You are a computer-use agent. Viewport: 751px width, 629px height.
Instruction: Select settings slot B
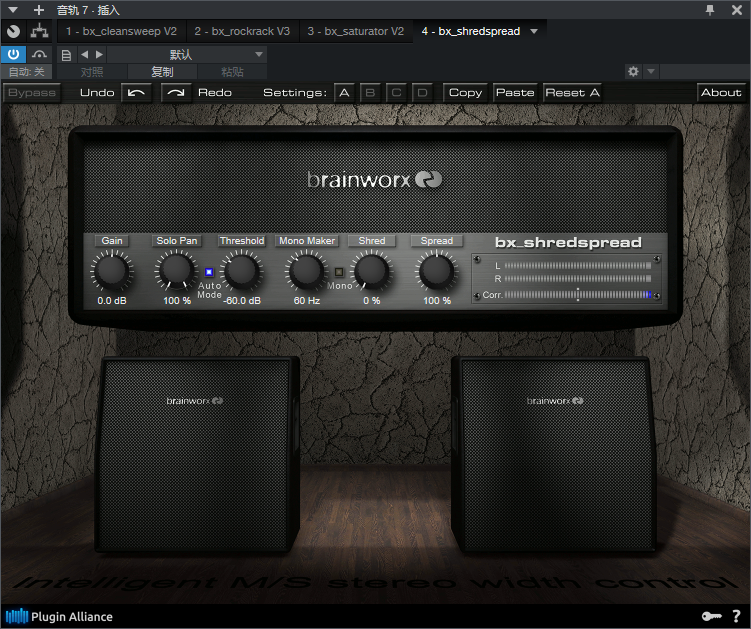coord(370,92)
